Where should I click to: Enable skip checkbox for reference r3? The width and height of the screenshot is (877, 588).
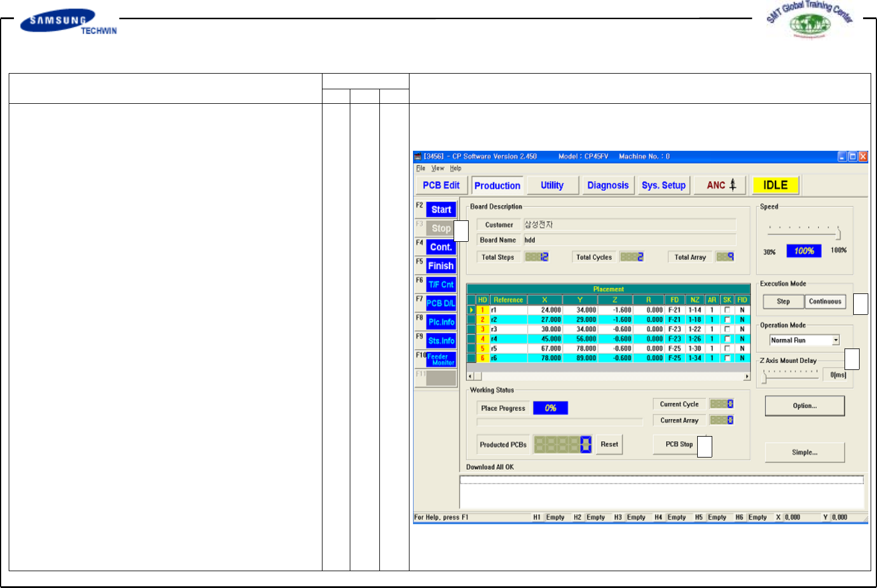[727, 329]
